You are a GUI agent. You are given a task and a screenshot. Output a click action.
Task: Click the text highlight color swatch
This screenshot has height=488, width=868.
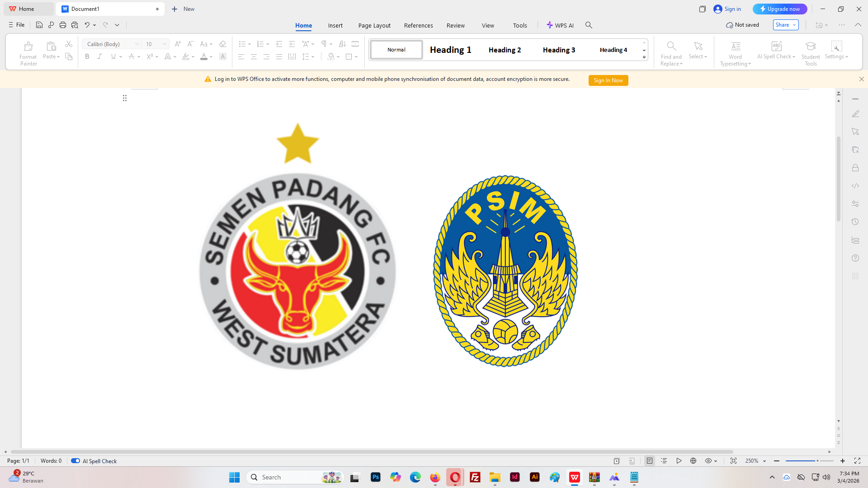click(x=186, y=56)
